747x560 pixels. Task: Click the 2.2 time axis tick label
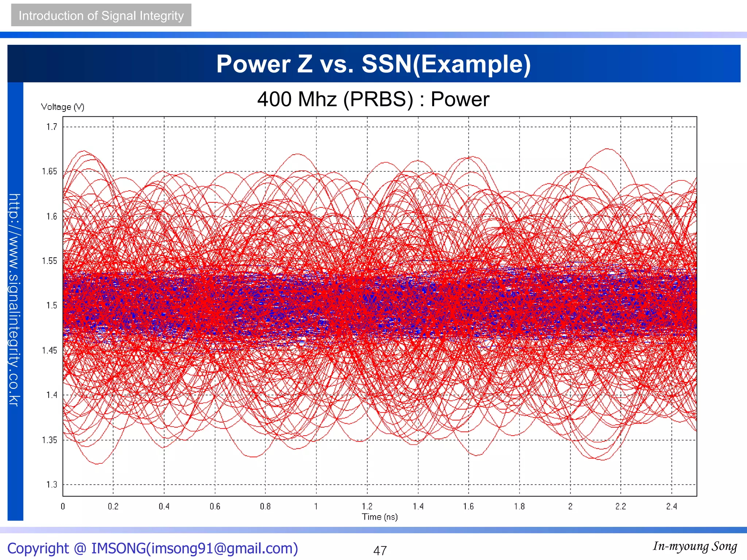coord(620,506)
